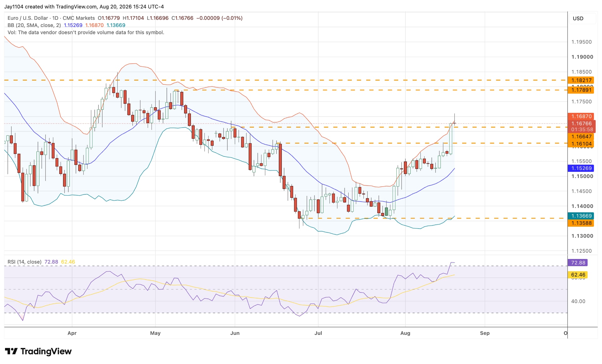
Task: Select the 1.16647 orange level label
Action: (581, 137)
